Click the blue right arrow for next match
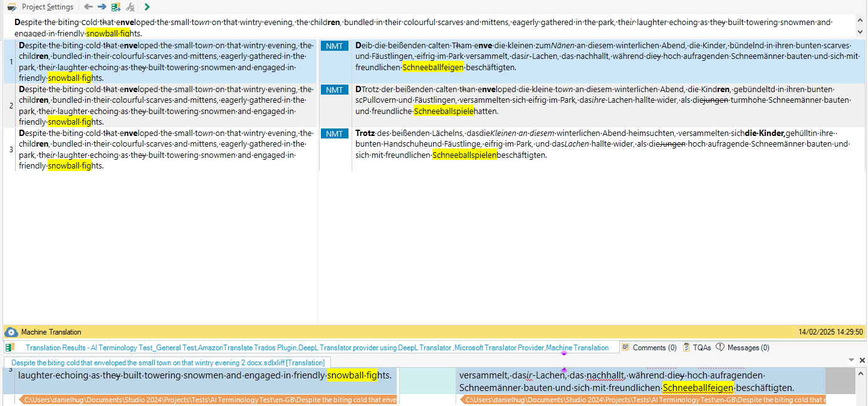The image size is (868, 406). [102, 7]
